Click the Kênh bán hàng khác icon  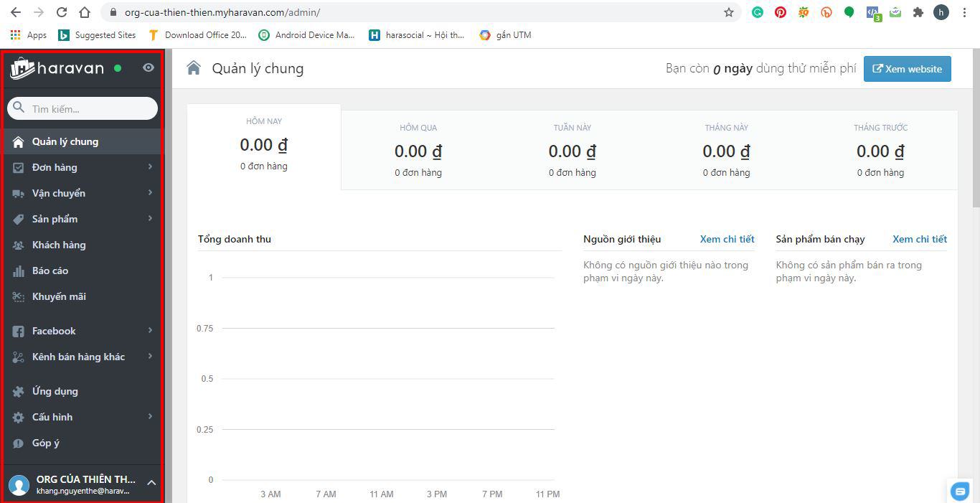(19, 357)
